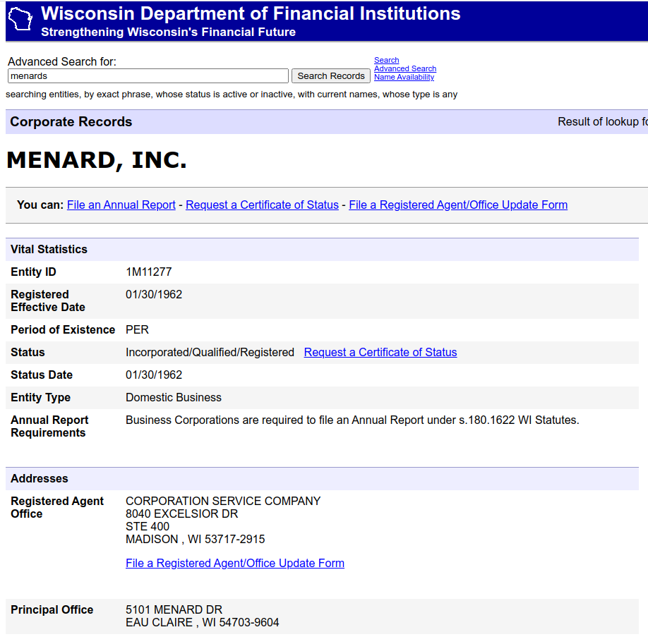Image resolution: width=648 pixels, height=644 pixels.
Task: Click the Wisconsin Department of Financial Institutions title
Action: pos(251,13)
